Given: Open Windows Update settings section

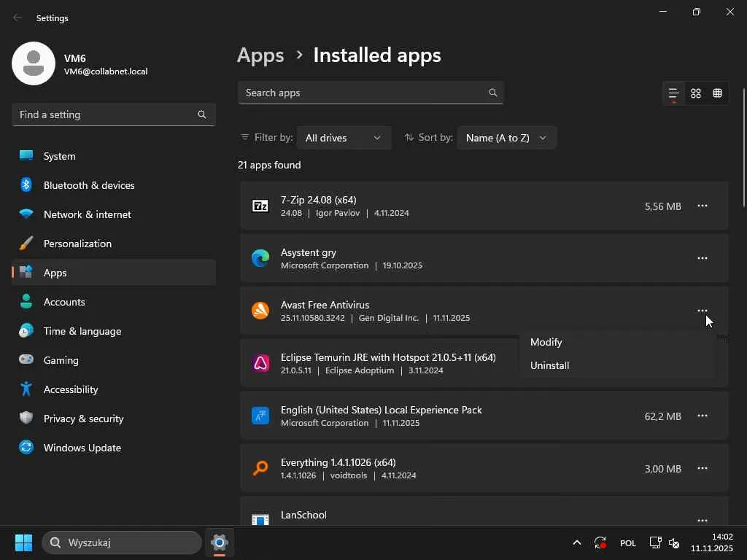Looking at the screenshot, I should click(x=82, y=448).
